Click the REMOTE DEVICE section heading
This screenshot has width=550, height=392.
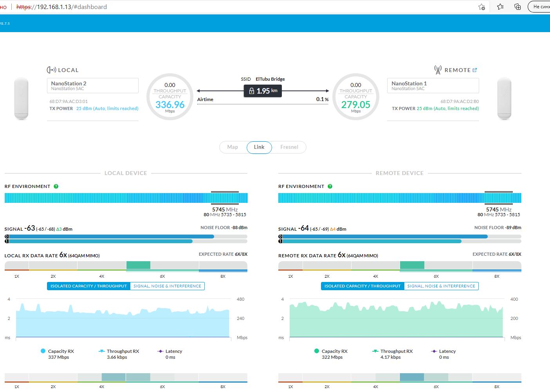pos(400,173)
